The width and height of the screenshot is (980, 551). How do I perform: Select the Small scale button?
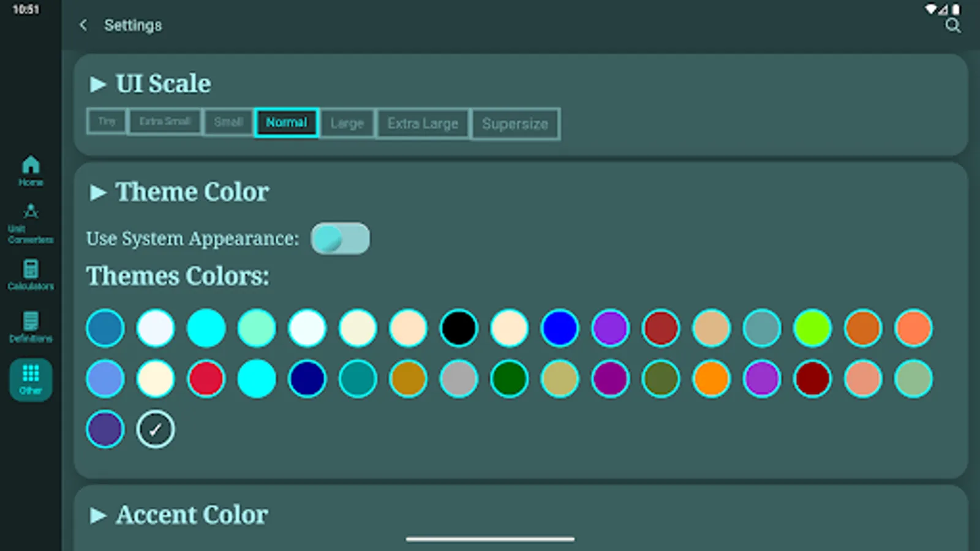[227, 122]
